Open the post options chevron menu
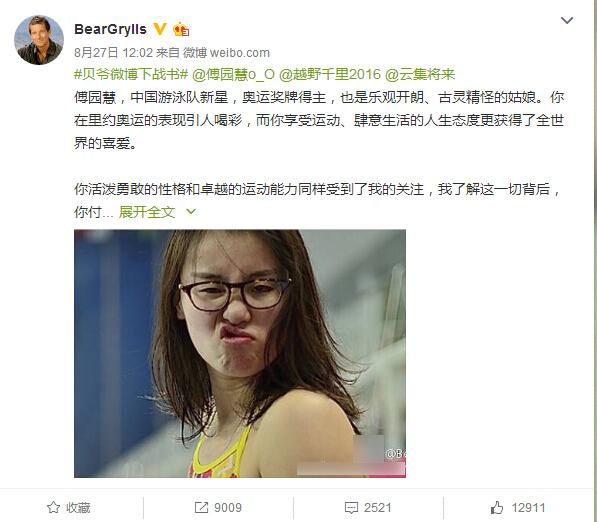Viewport: 597px width, 522px height. [567, 20]
